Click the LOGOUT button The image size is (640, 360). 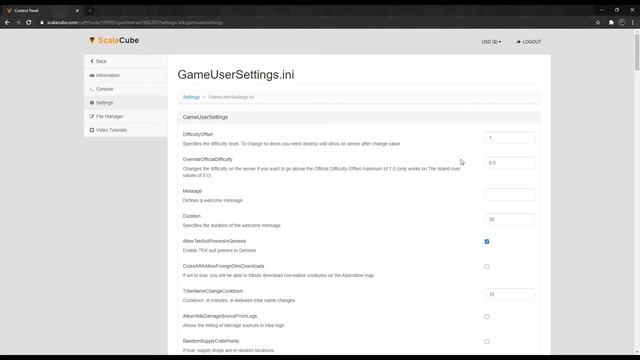coord(529,42)
